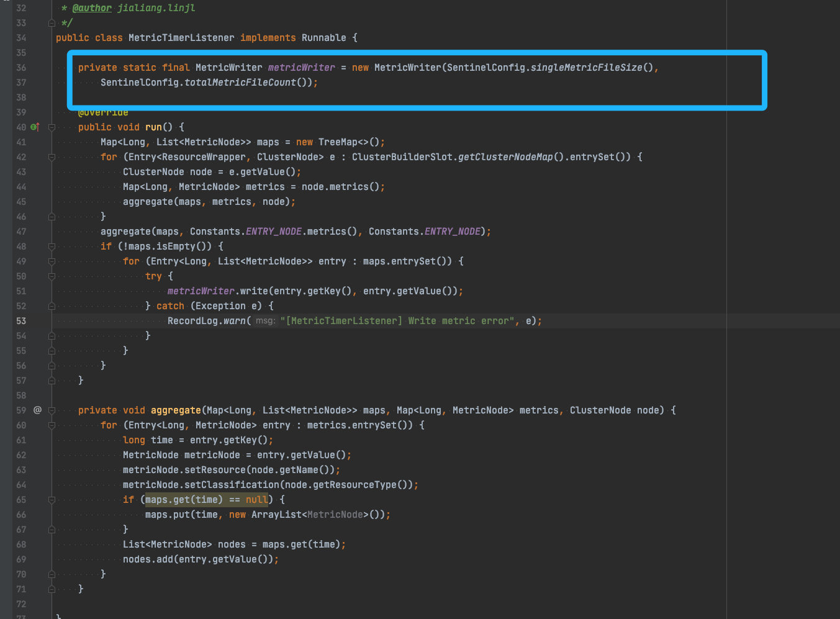
Task: Click RecordLog on line 53
Action: [x=192, y=321]
